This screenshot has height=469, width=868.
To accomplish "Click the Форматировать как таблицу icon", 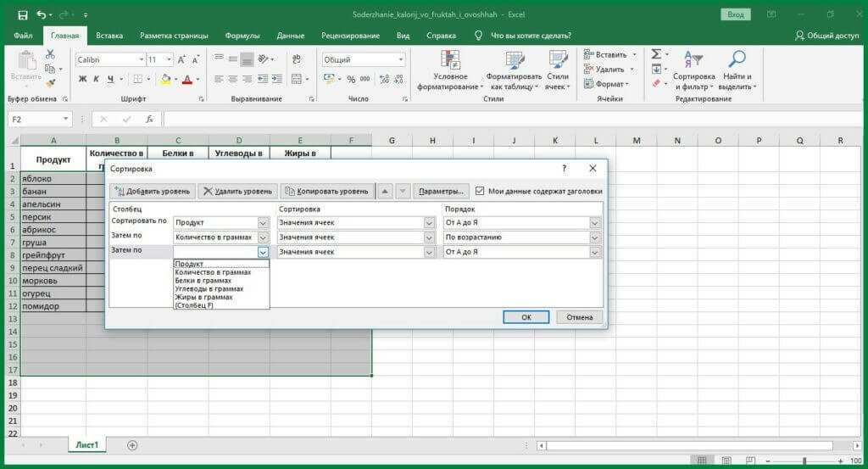I will [516, 61].
